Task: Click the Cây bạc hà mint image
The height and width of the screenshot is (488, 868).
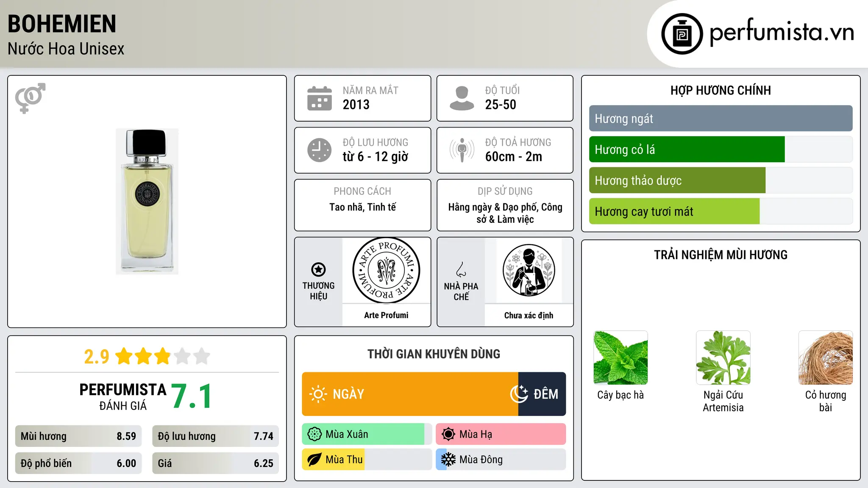Action: [620, 358]
